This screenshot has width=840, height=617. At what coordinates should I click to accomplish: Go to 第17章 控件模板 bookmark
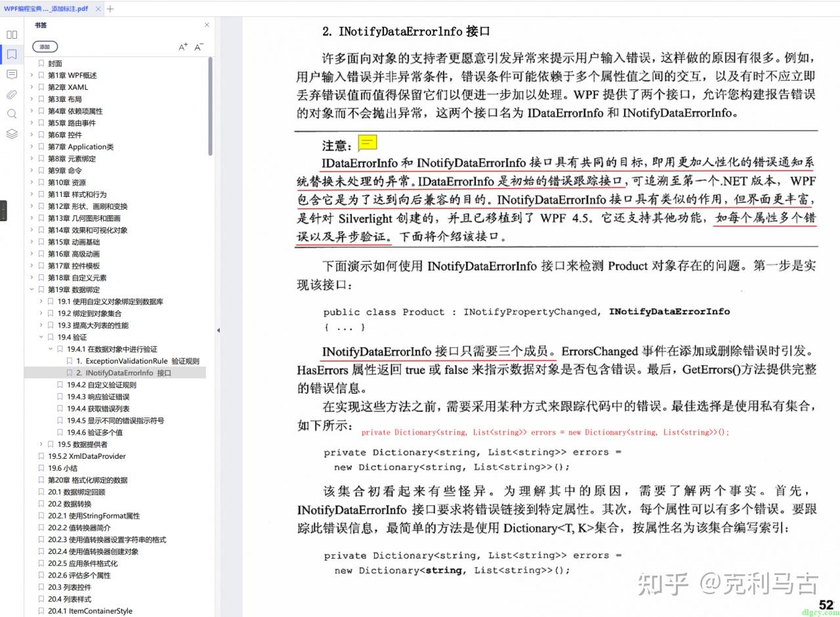point(73,266)
